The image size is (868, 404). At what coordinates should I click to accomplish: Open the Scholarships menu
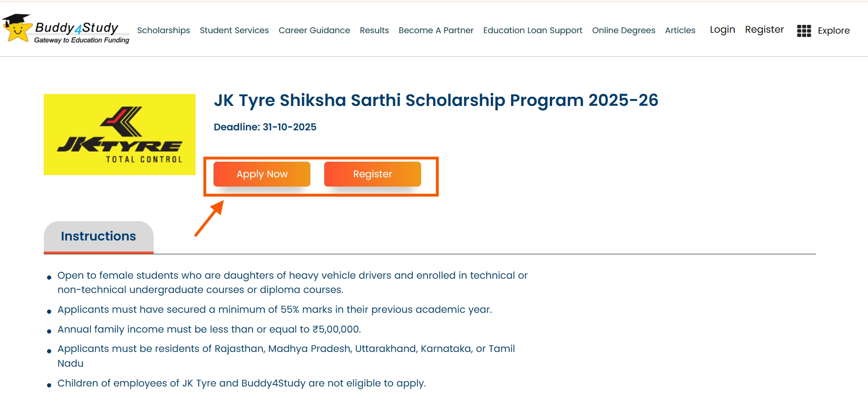[x=164, y=30]
